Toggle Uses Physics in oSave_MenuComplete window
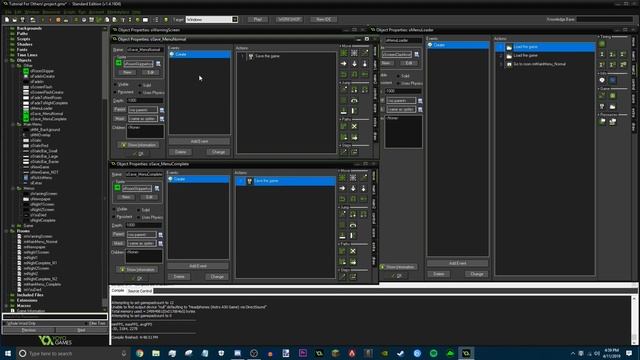Viewport: 640px width, 360px height. tap(138, 218)
